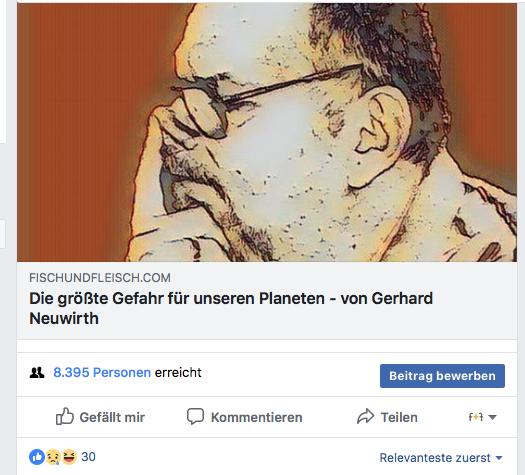The width and height of the screenshot is (525, 475).
Task: Click the thumbs-up Gefällt mir icon
Action: 65,416
